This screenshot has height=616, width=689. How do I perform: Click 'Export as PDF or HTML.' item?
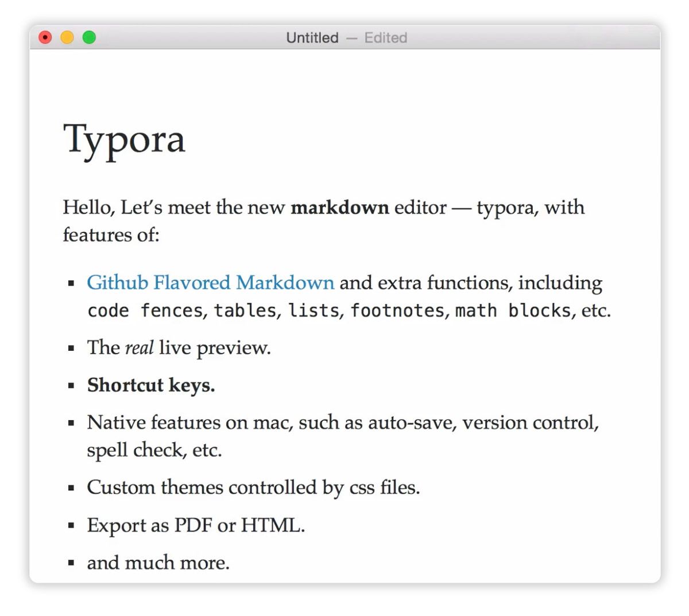tap(196, 525)
